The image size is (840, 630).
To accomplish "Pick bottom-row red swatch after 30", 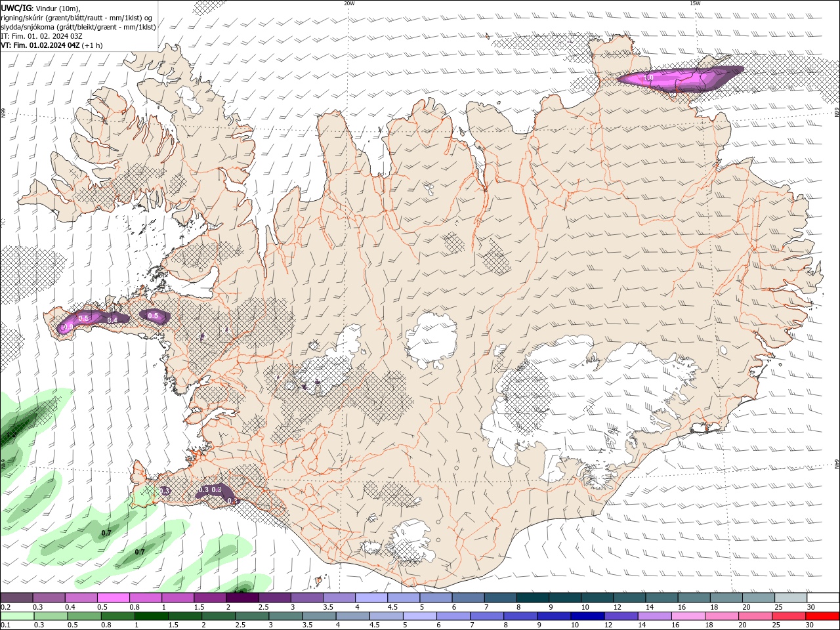I will click(x=822, y=616).
